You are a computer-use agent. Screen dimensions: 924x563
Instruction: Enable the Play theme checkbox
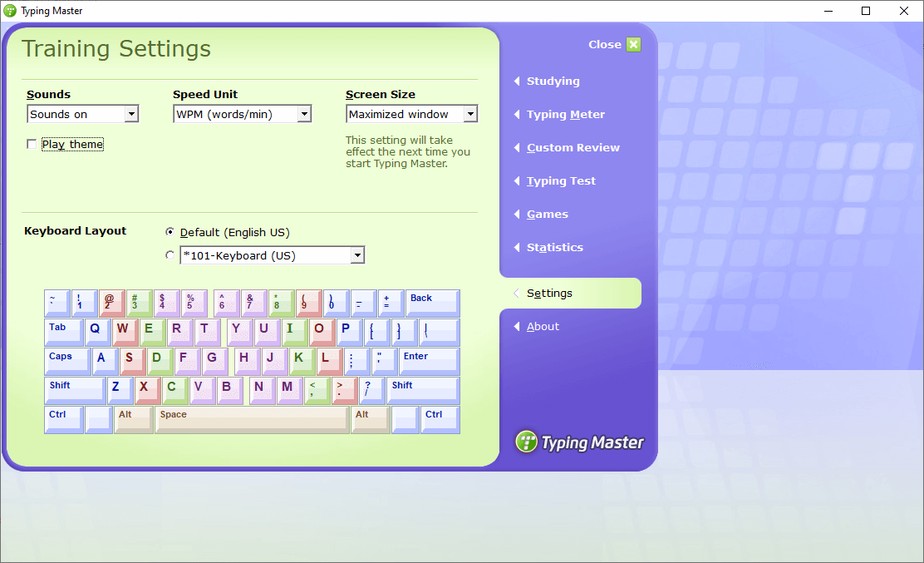31,143
